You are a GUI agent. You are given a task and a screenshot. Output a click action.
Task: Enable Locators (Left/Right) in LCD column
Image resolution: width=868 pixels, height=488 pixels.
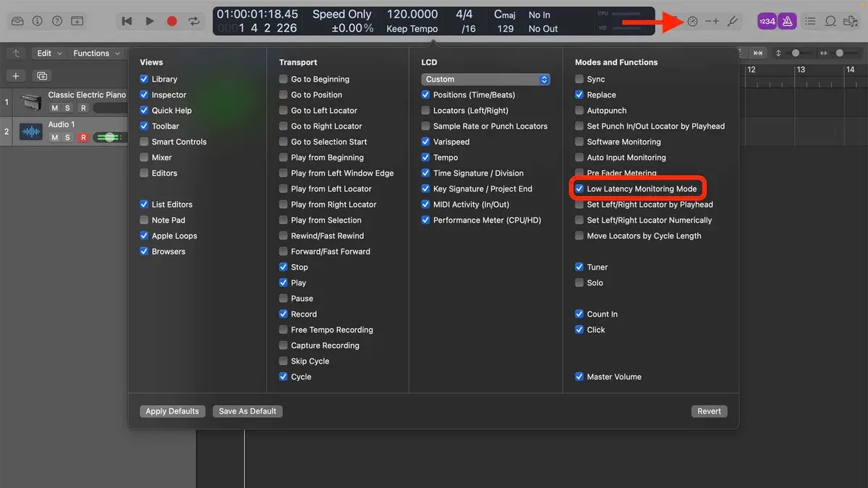pos(425,111)
